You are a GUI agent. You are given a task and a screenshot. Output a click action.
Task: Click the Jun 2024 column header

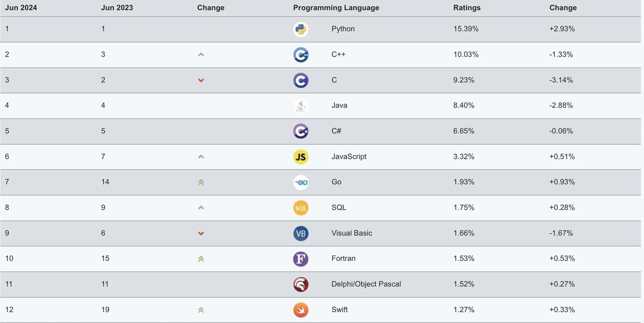21,8
